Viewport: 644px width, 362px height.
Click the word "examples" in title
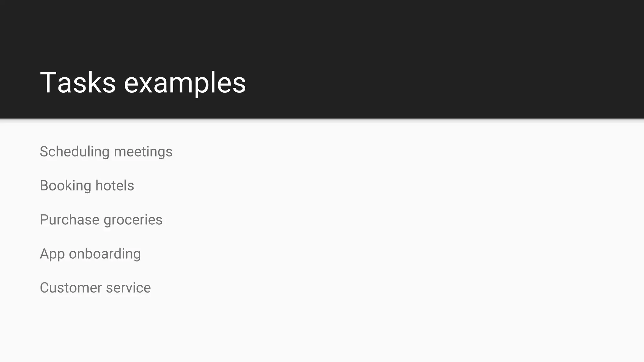click(x=185, y=83)
